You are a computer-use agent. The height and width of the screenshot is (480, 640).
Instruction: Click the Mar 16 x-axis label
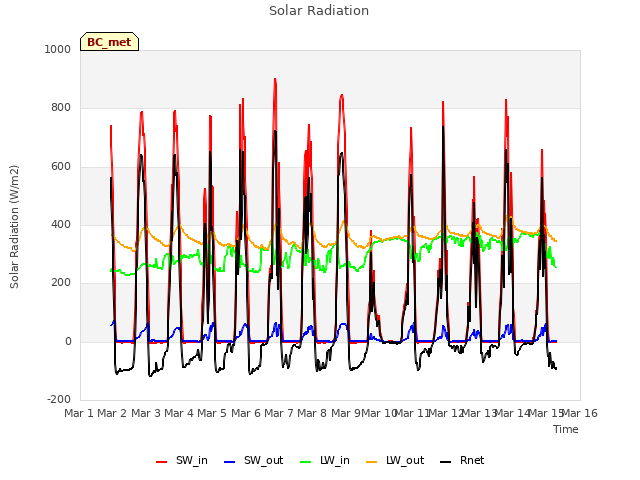pos(580,413)
